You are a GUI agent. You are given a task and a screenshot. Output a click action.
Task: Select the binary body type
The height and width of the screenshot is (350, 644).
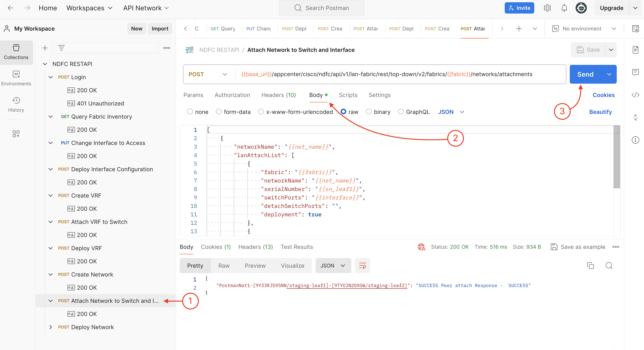pyautogui.click(x=369, y=112)
